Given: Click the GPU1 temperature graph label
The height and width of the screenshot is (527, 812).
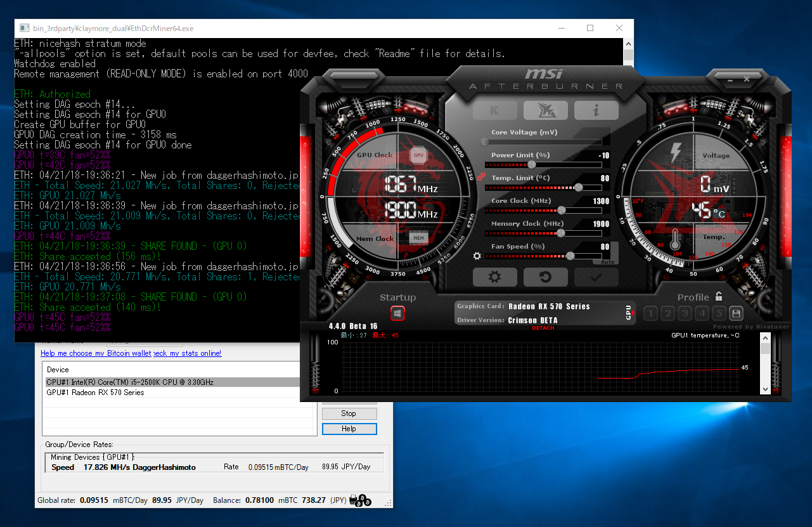Looking at the screenshot, I should (x=705, y=335).
